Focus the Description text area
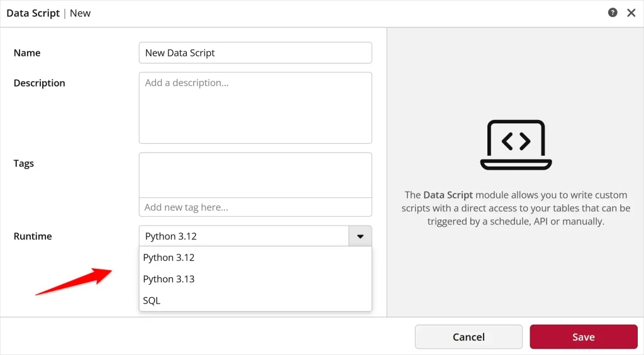The height and width of the screenshot is (355, 644). tap(255, 108)
